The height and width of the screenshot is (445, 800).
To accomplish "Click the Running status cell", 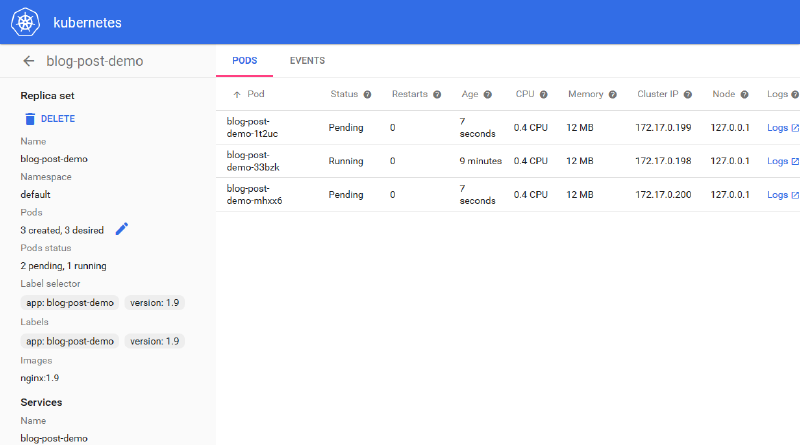I will pyautogui.click(x=345, y=161).
